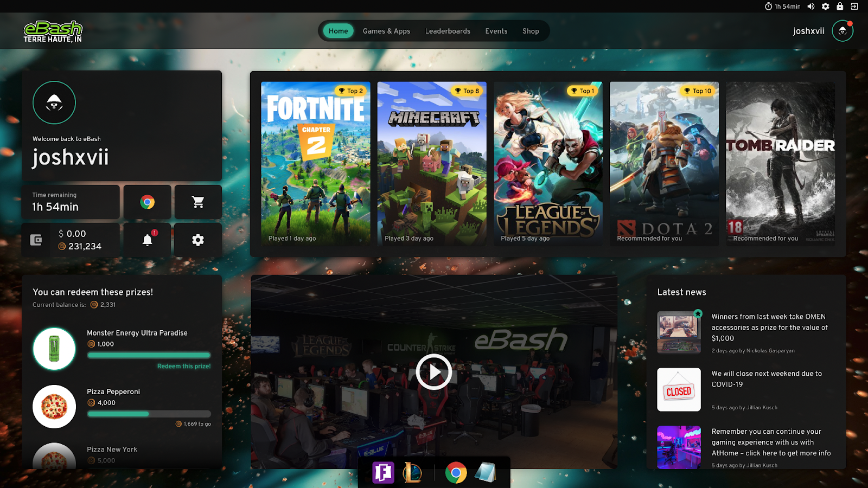The image size is (868, 488).
Task: Click the Current balance 2,331 text
Action: coord(74,305)
